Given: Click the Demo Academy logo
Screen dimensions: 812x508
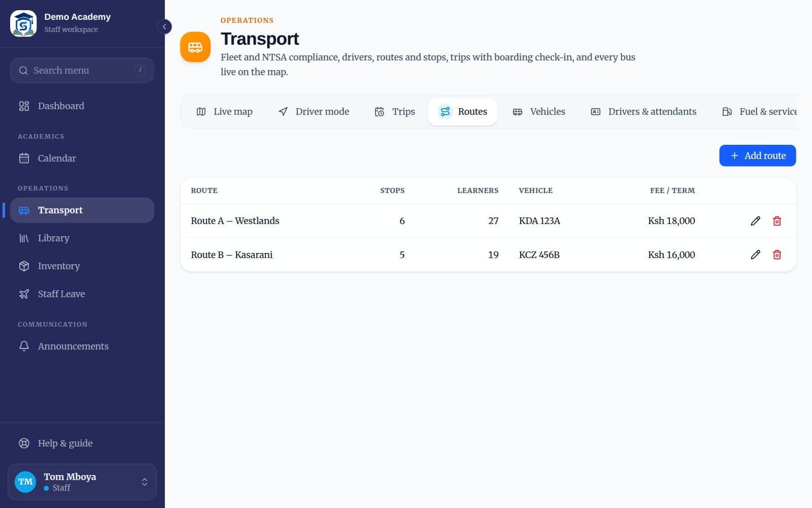Looking at the screenshot, I should coord(23,23).
